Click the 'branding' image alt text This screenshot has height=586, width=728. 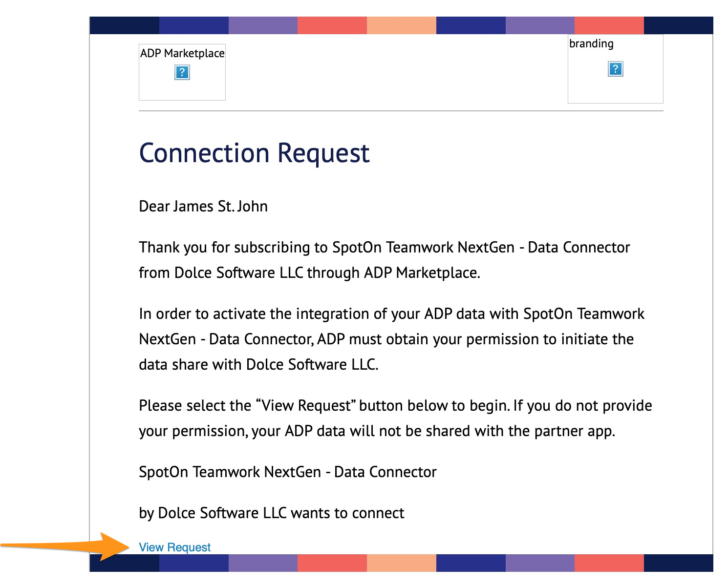point(591,43)
